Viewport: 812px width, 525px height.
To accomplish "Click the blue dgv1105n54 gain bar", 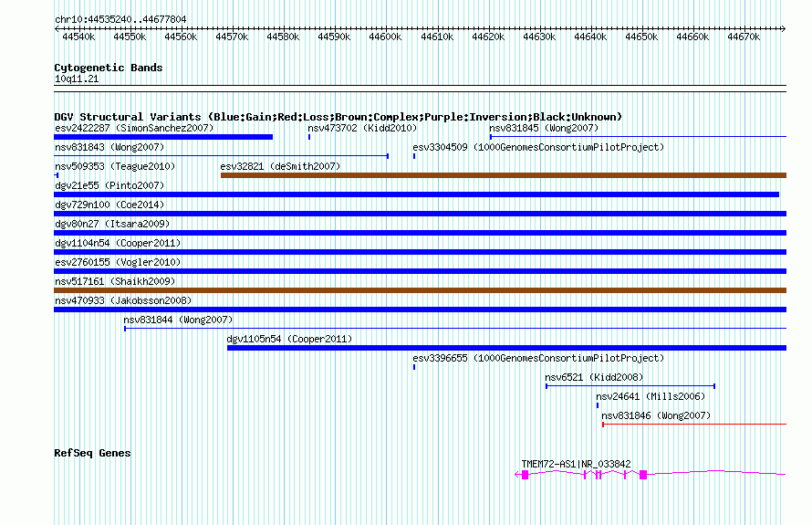I will 506,348.
